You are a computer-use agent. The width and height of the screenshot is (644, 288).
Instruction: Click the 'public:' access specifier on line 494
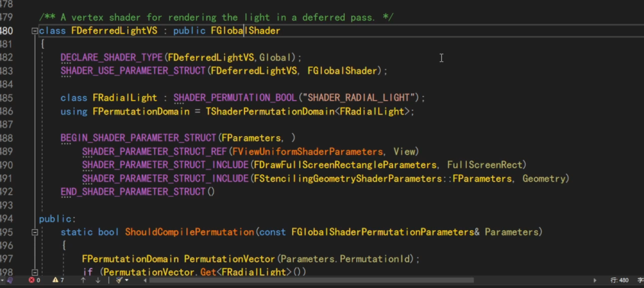[x=57, y=219]
